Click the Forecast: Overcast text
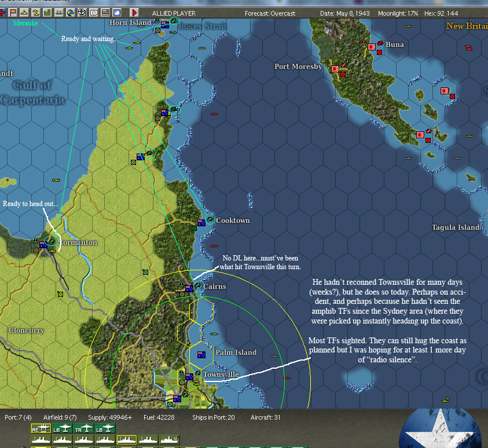Screen dimensions: 488x448 (270, 13)
